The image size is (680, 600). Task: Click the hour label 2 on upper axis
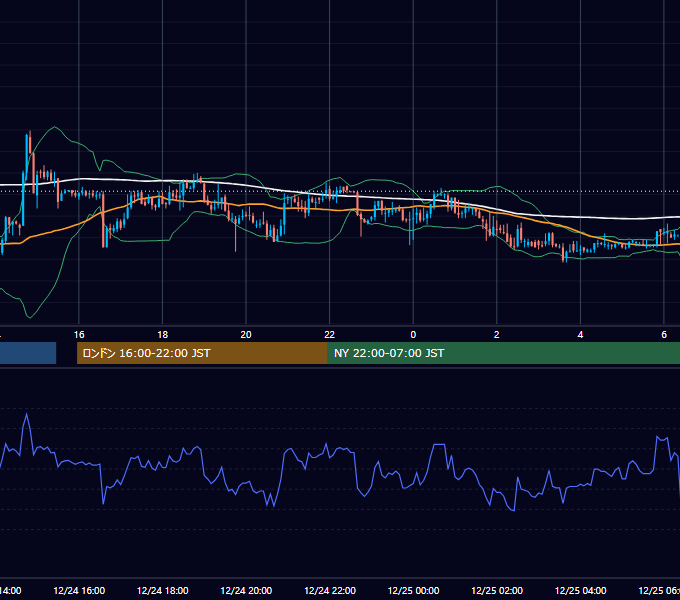tap(497, 335)
